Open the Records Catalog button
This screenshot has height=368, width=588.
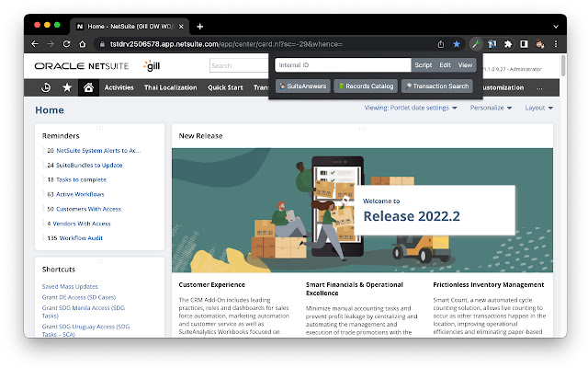(x=366, y=86)
